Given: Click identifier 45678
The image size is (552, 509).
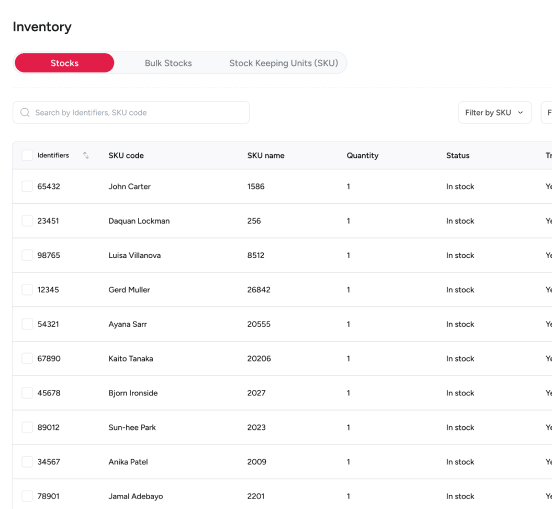Looking at the screenshot, I should tap(49, 393).
